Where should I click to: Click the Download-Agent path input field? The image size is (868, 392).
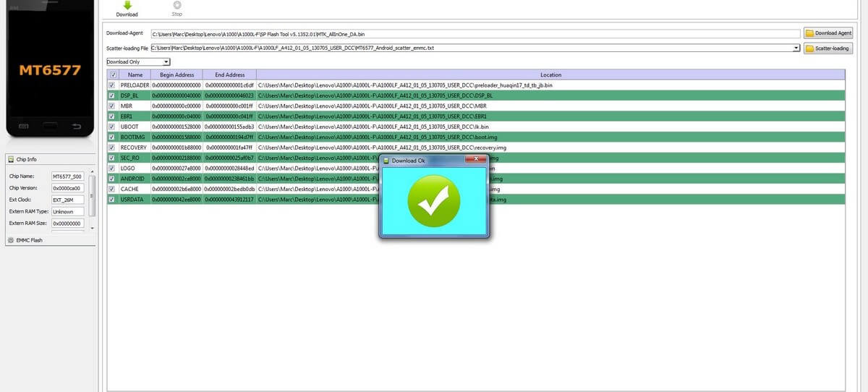[475, 33]
